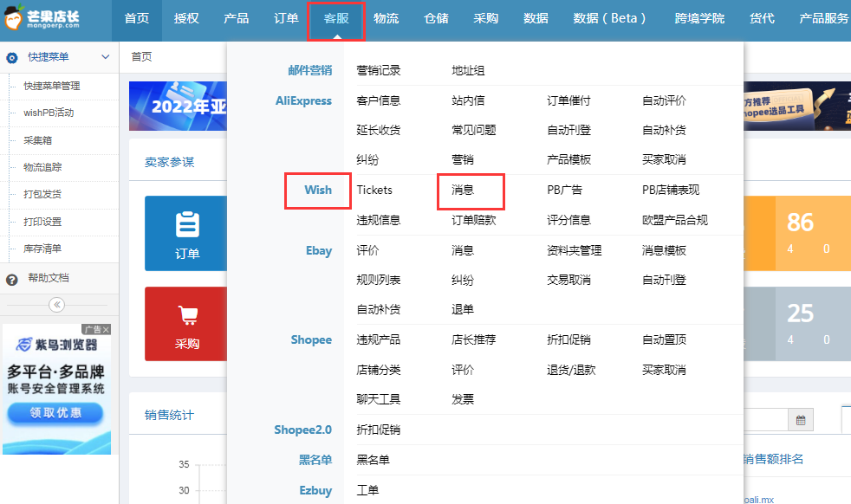Open the 跨境学院 top menu
Screen dimensions: 851x504
699,18
